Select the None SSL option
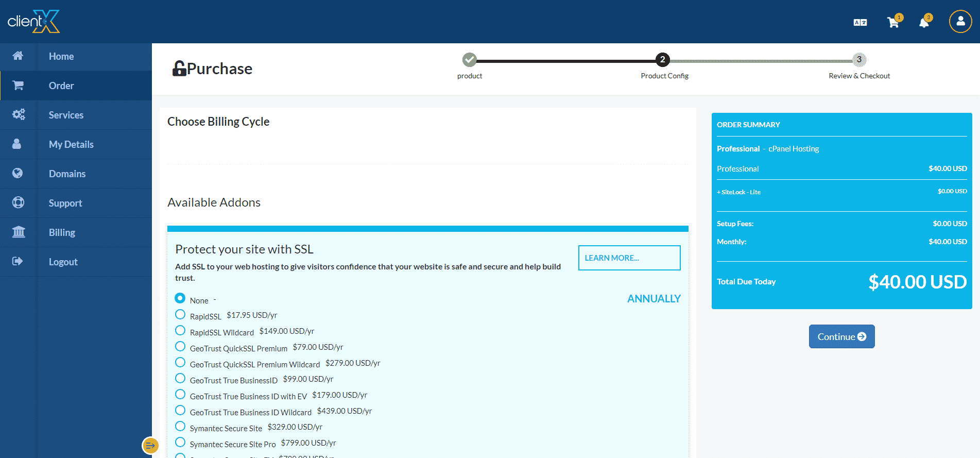The height and width of the screenshot is (458, 980). click(x=180, y=298)
